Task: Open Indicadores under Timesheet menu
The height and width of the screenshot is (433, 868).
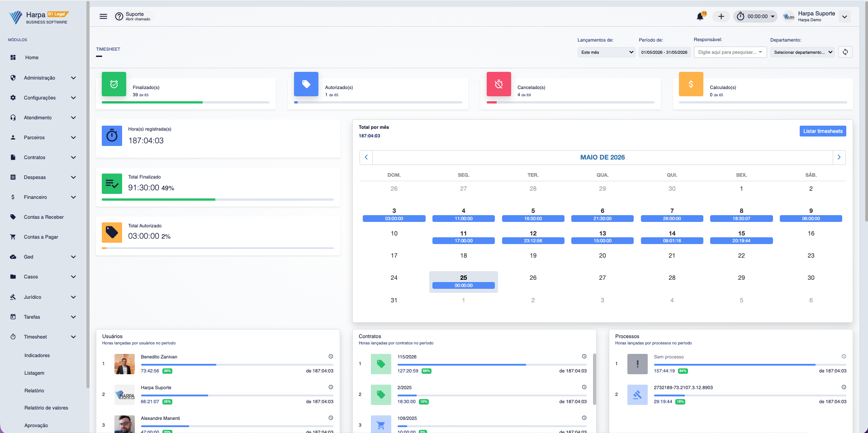Action: point(37,356)
